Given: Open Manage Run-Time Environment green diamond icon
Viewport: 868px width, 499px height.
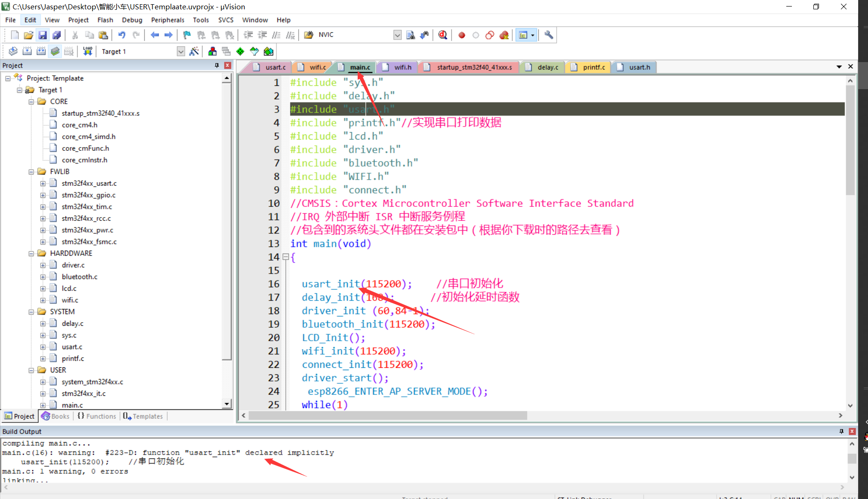Looking at the screenshot, I should point(240,51).
